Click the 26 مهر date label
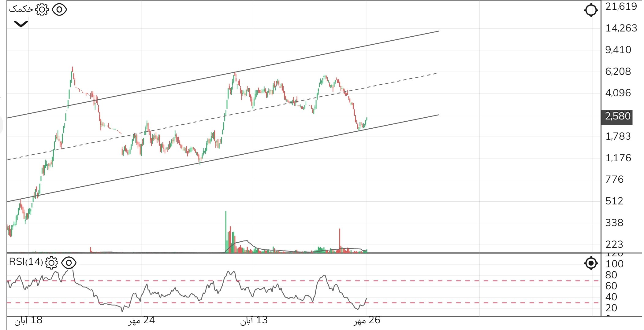644x330 pixels. point(367,321)
